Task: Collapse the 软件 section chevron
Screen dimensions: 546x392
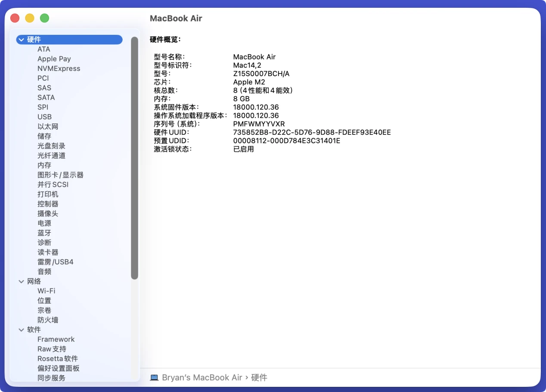Action: pyautogui.click(x=21, y=330)
